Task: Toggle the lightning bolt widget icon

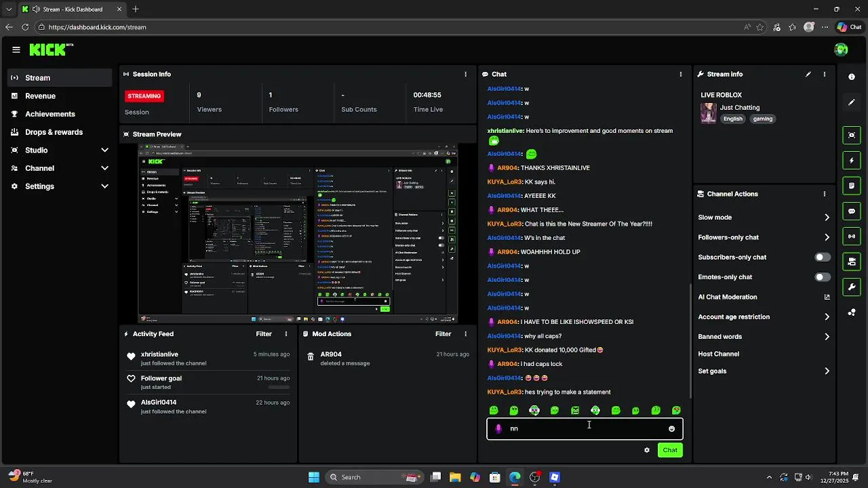Action: [x=852, y=161]
